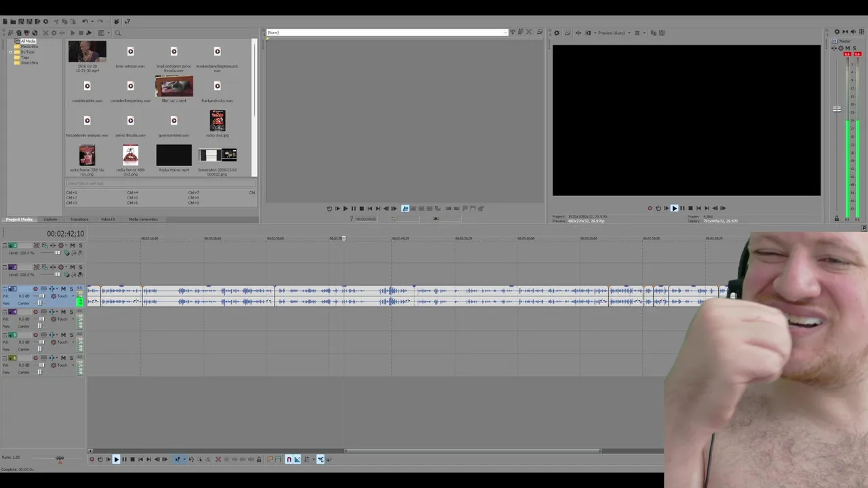This screenshot has height=488, width=868.
Task: Select the Rocky Horror.mp4 black thumbnail
Action: [174, 155]
